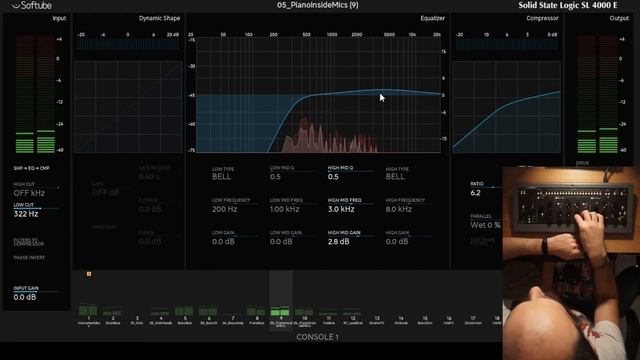Open the Equalizer section header
The width and height of the screenshot is (640, 360).
point(433,18)
